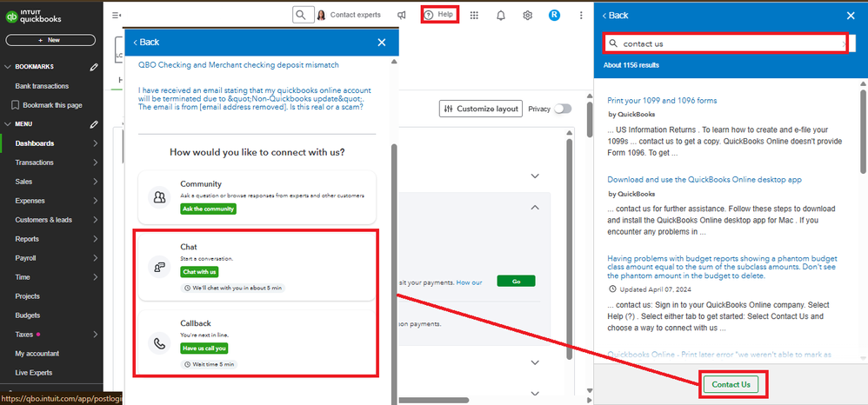Open the R user profile avatar
Image resolution: width=868 pixels, height=405 pixels.
[554, 16]
